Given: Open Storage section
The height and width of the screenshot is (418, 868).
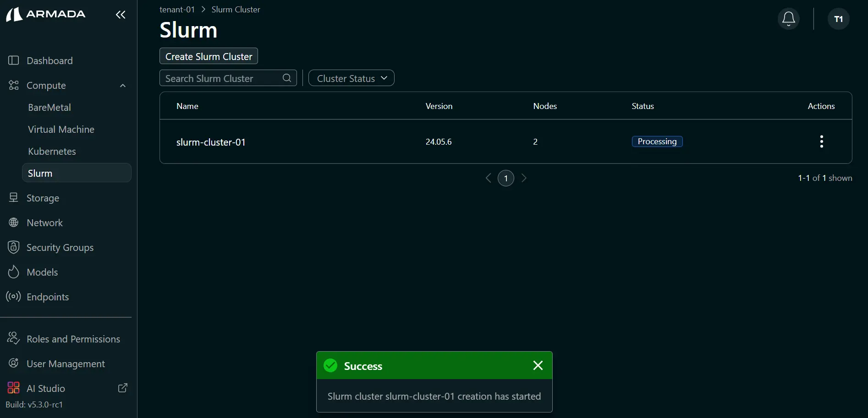Looking at the screenshot, I should (x=43, y=198).
